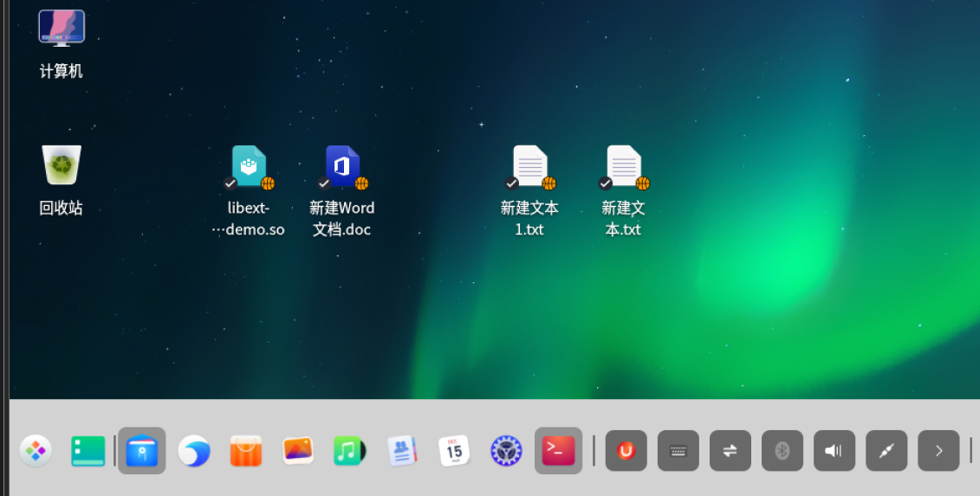Select the 回收站 trash icon on desktop
The image size is (980, 496).
coord(62,165)
